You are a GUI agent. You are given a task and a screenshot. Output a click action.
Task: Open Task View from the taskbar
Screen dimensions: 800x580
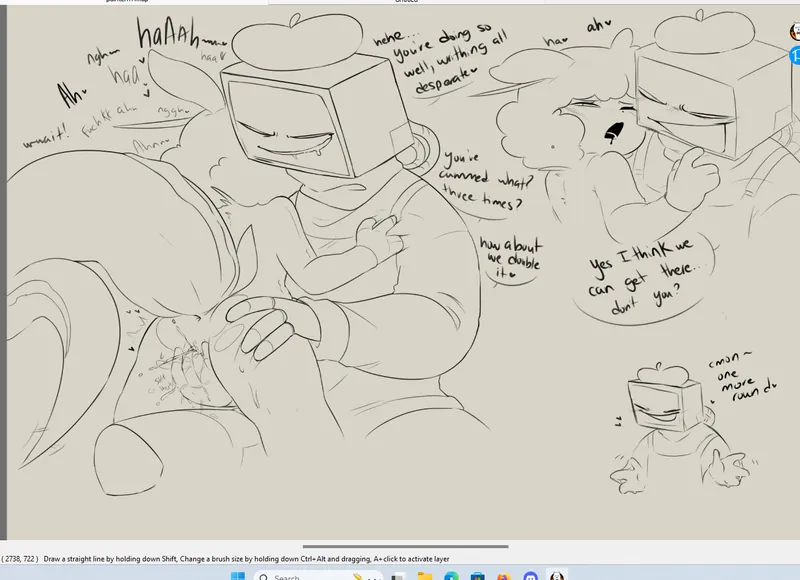[398, 577]
